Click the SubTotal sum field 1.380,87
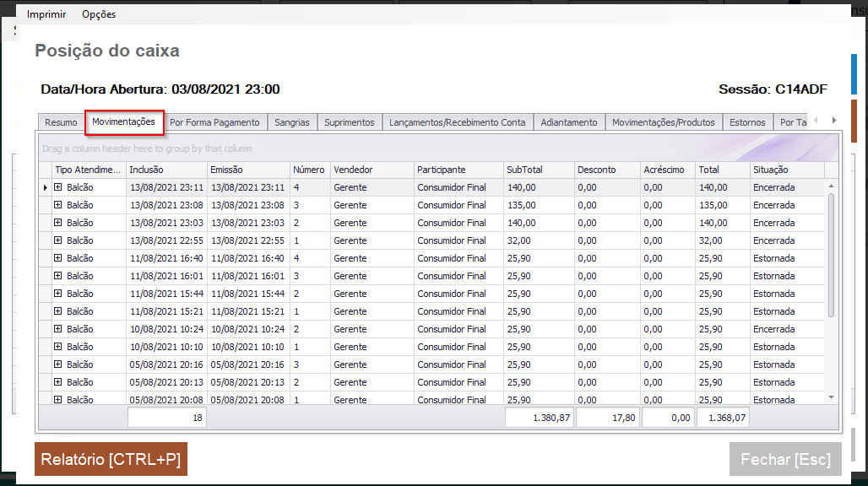868x486 pixels. pos(540,418)
